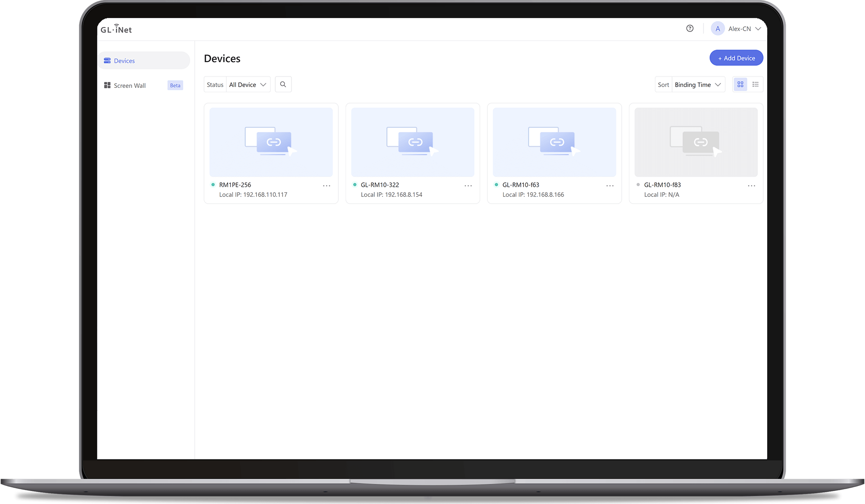
Task: Open the GL-RM10-322 device thumbnail
Action: [x=413, y=142]
